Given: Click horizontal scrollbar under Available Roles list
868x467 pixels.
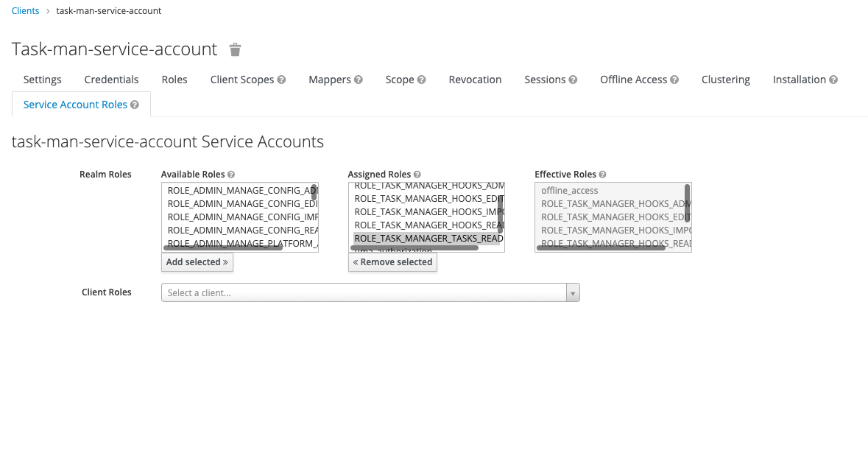Looking at the screenshot, I should (x=223, y=248).
